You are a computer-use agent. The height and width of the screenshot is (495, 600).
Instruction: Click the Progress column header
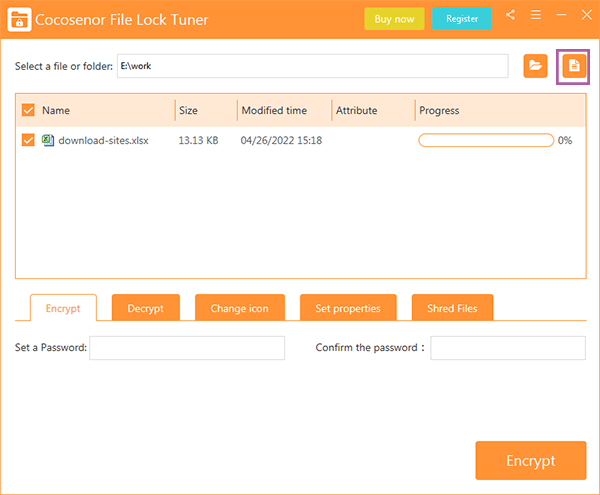tap(439, 110)
